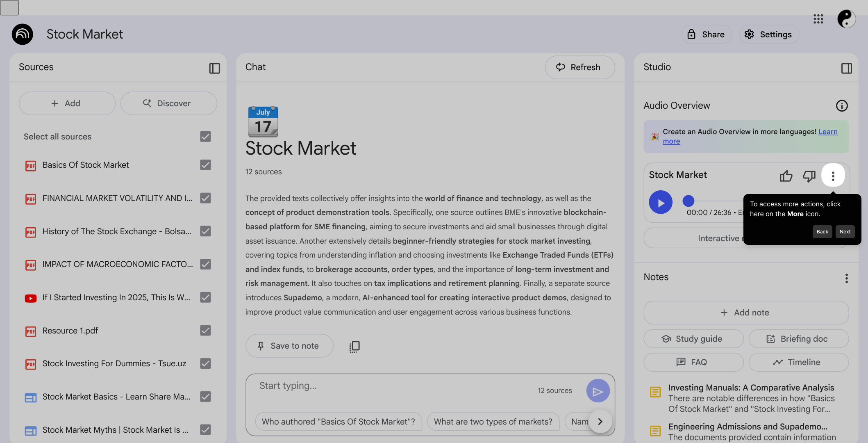
Task: Generate a Study guide
Action: [x=693, y=339]
